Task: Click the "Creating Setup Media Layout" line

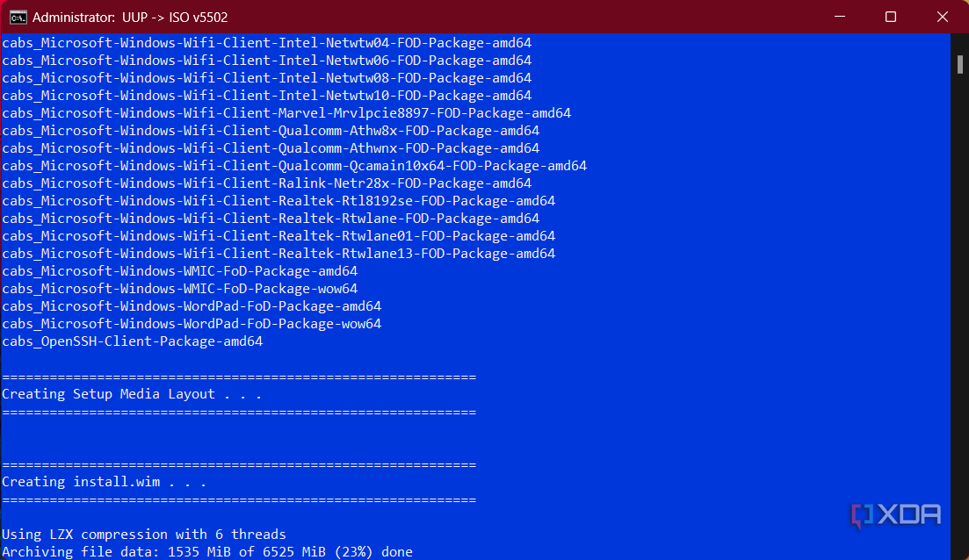Action: 132,394
